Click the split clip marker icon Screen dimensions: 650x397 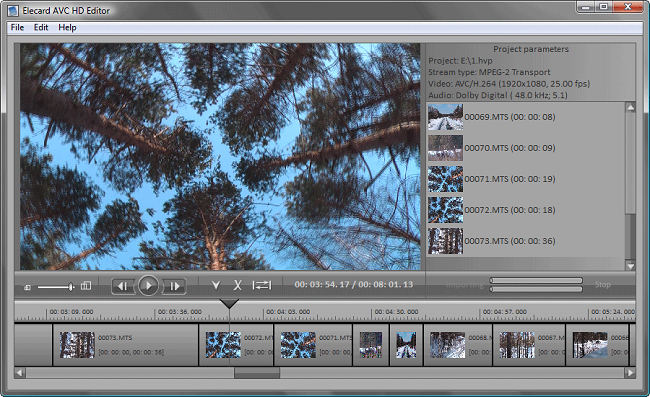216,285
